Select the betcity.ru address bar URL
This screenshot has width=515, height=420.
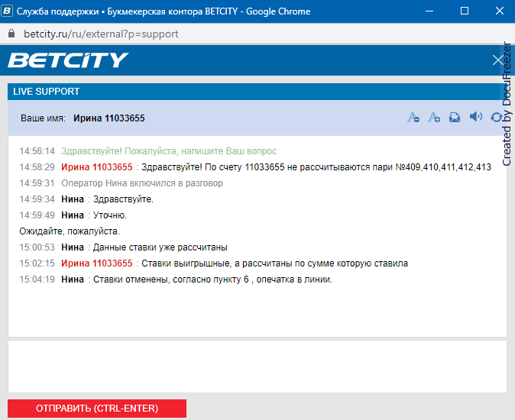pos(101,34)
